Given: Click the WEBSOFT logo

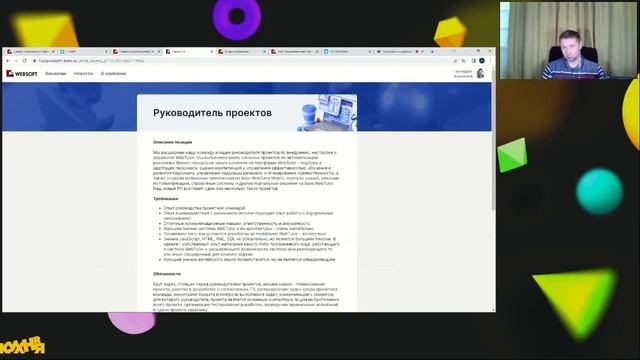Looking at the screenshot, I should 22,73.
